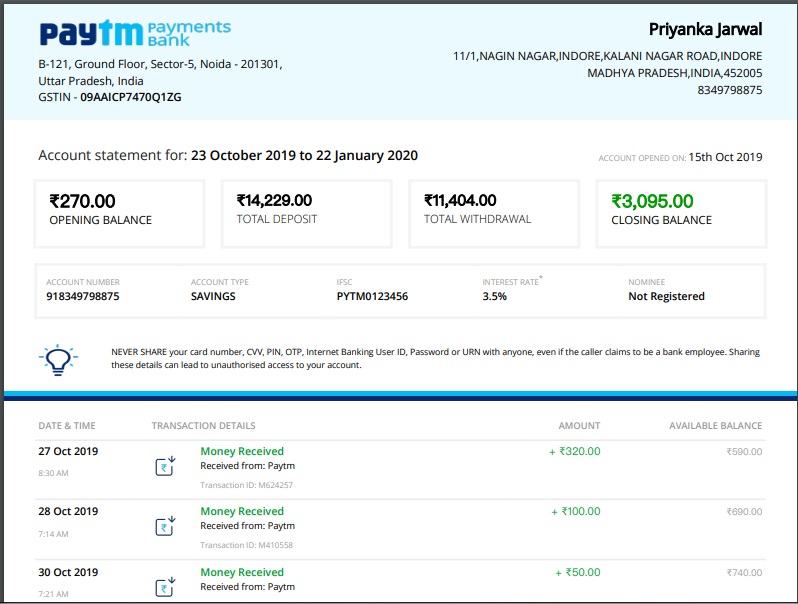The height and width of the screenshot is (604, 798).
Task: Click the Noida bank address line
Action: pos(160,64)
